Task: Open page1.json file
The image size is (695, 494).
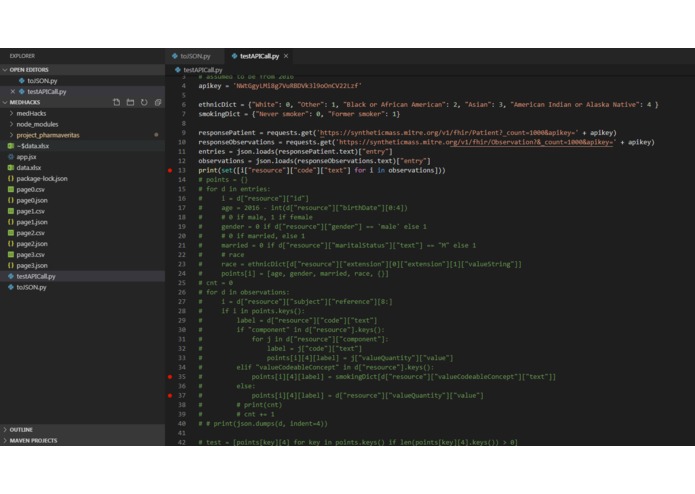Action: pyautogui.click(x=82, y=222)
